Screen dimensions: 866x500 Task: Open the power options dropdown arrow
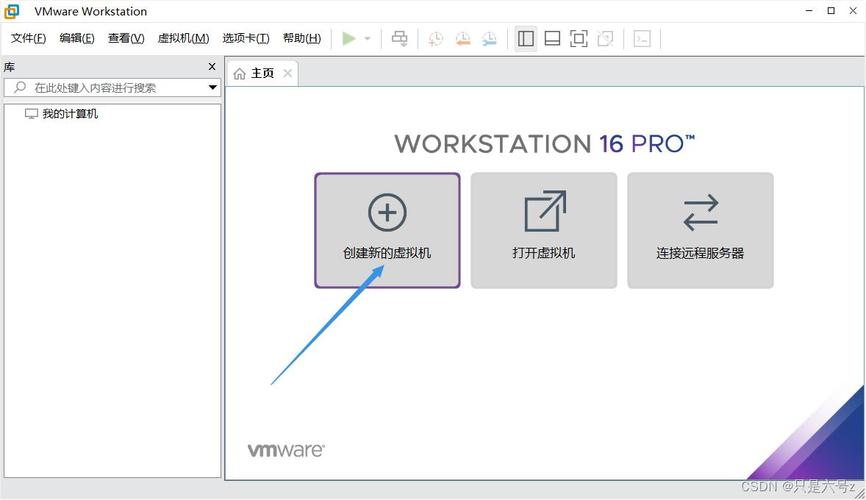click(x=368, y=39)
